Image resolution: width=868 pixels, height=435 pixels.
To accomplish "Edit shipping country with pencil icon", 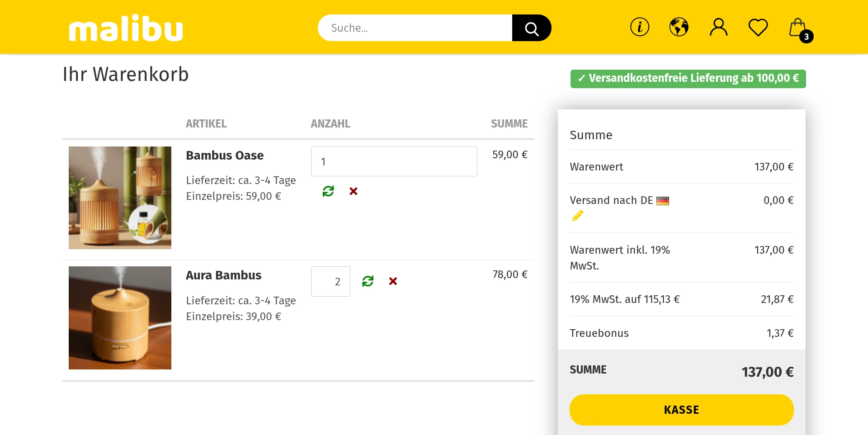I will [x=577, y=216].
